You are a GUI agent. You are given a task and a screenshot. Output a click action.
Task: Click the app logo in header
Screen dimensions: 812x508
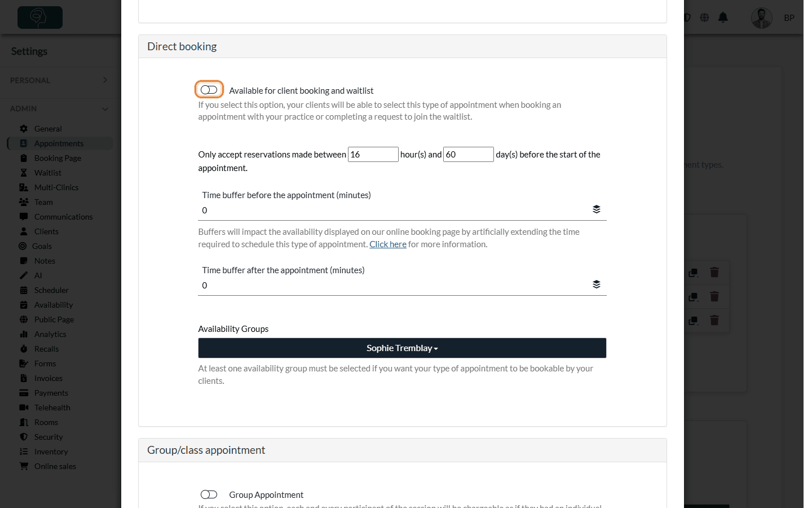coord(40,17)
